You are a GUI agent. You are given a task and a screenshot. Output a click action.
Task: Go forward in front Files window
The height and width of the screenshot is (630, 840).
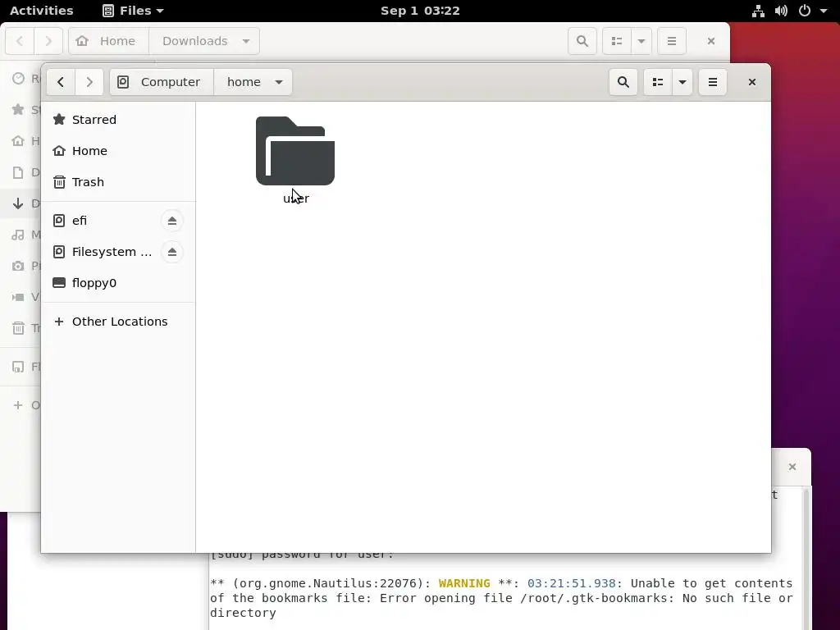89,82
